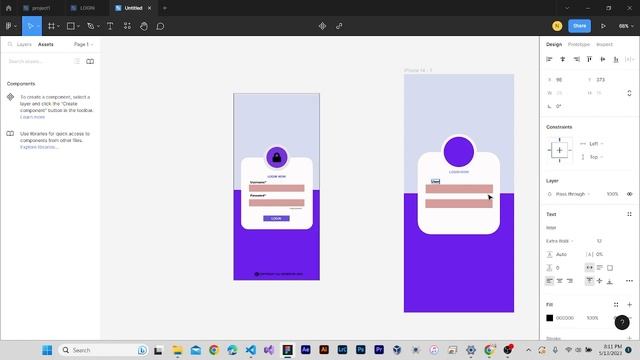This screenshot has width=640, height=360.
Task: Switch to the Assets tab
Action: [x=46, y=44]
